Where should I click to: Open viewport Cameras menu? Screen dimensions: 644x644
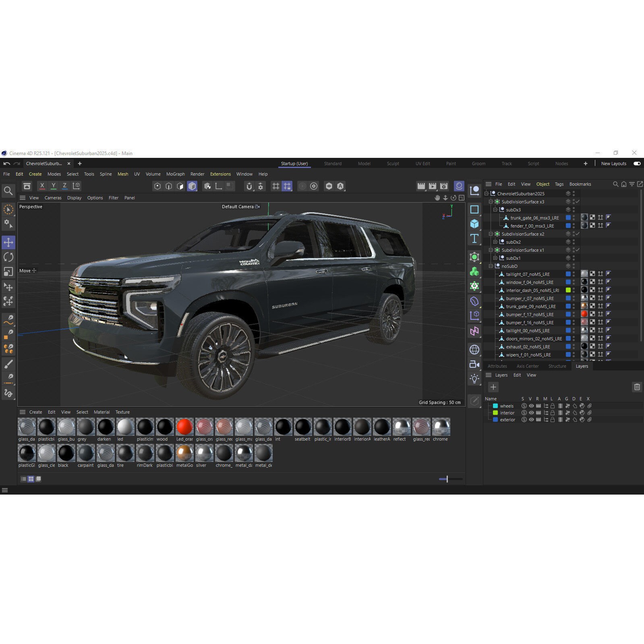[53, 198]
